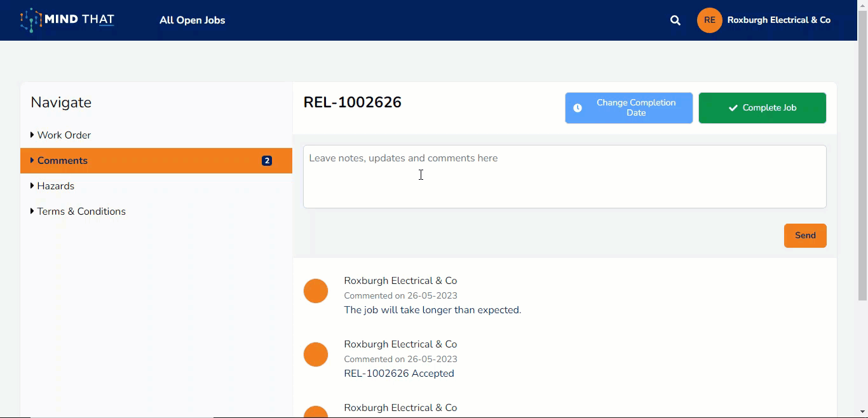868x418 pixels.
Task: Expand the Work Order arrow
Action: (32, 135)
